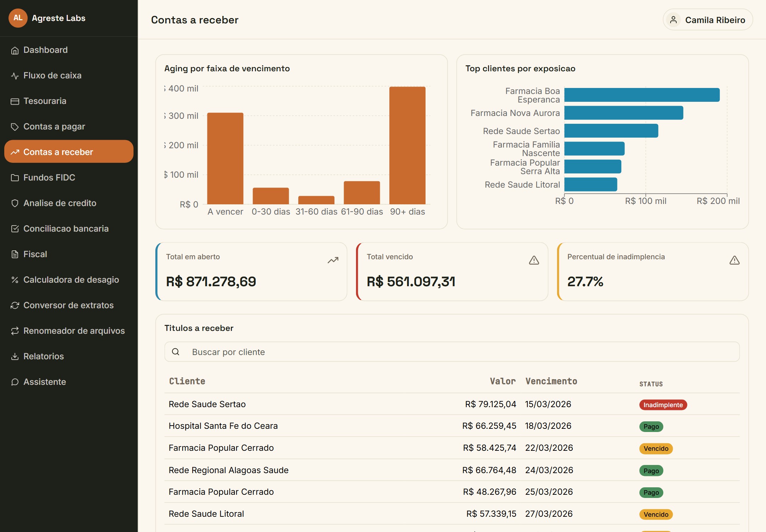Sort table by Vencimento column header
Screen dimensions: 766x532
point(551,381)
